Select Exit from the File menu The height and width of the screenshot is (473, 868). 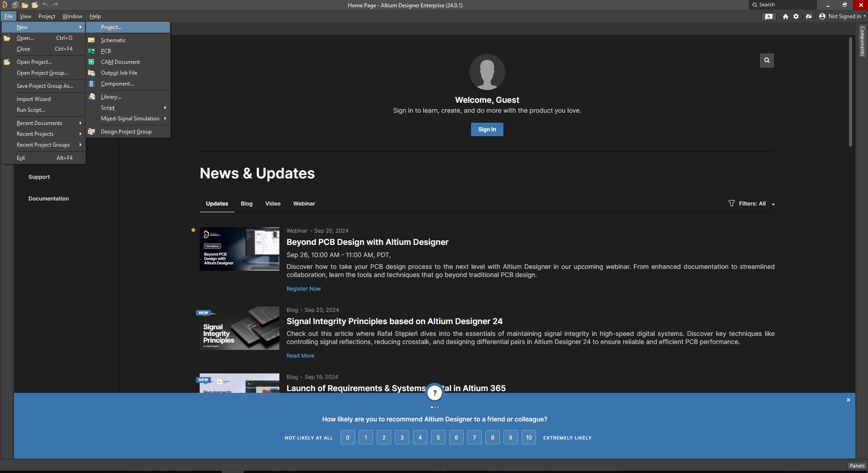click(x=43, y=158)
